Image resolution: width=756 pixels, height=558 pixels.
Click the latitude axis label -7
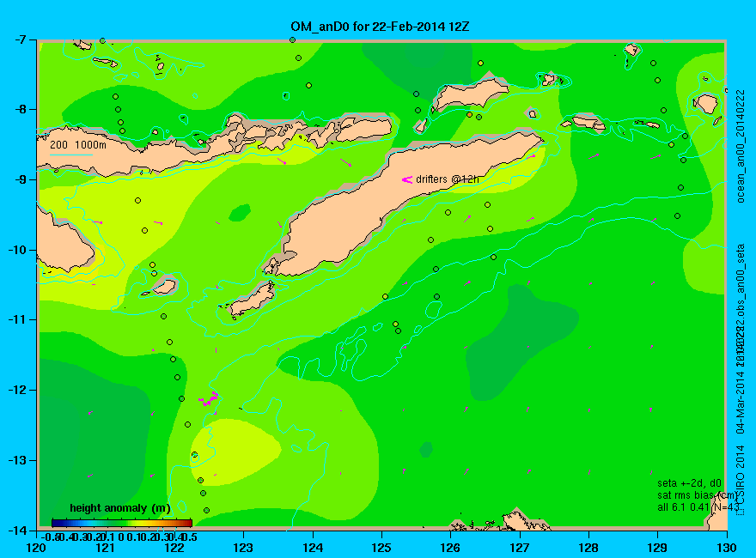tap(21, 39)
